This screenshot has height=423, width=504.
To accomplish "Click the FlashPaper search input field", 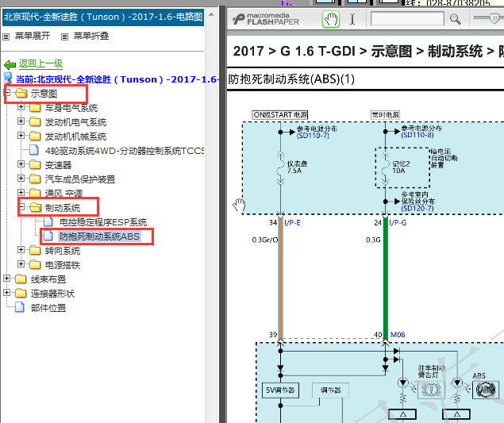I will point(407,19).
